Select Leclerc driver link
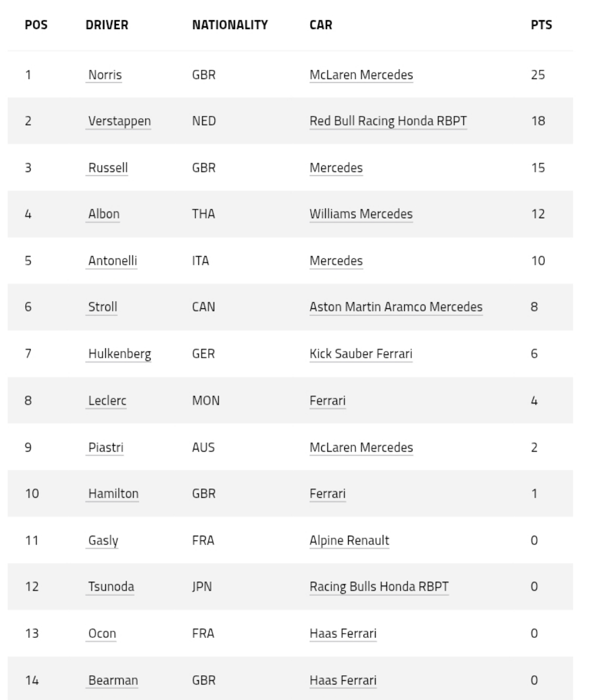This screenshot has height=700, width=593. (x=107, y=401)
